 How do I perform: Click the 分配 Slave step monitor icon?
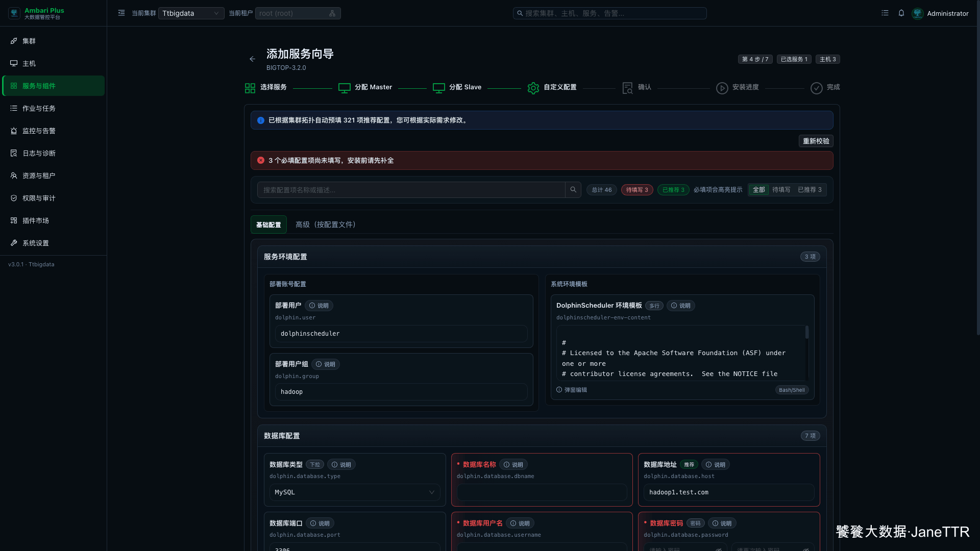click(x=439, y=88)
